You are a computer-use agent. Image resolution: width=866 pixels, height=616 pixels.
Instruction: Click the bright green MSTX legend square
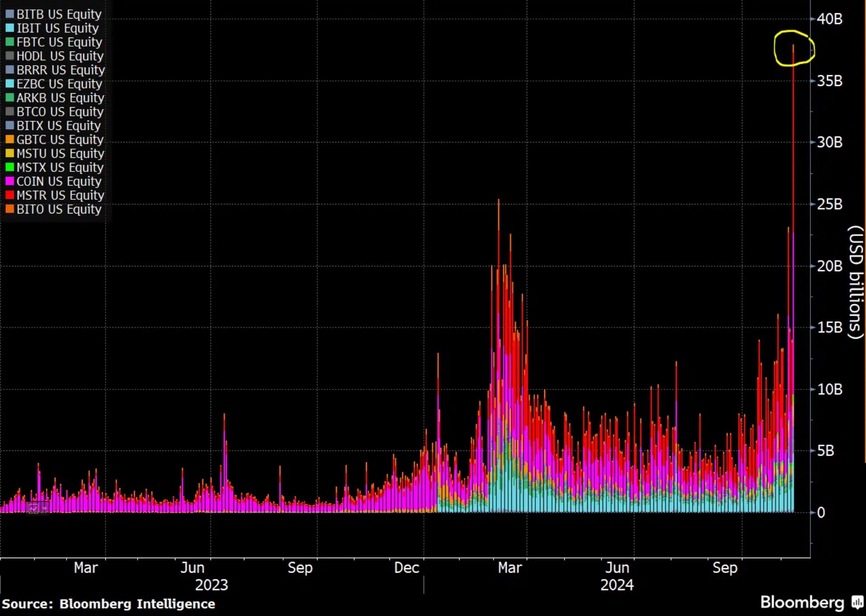10,167
